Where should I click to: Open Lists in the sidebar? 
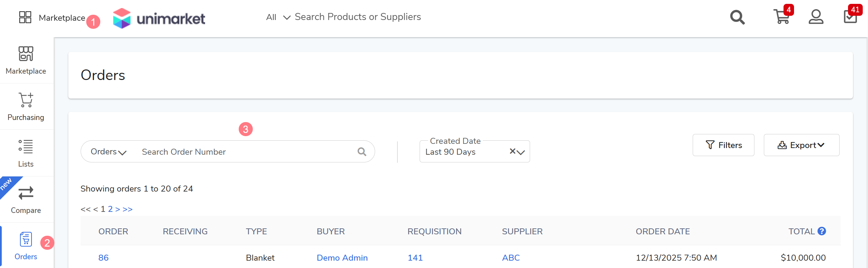click(x=26, y=153)
